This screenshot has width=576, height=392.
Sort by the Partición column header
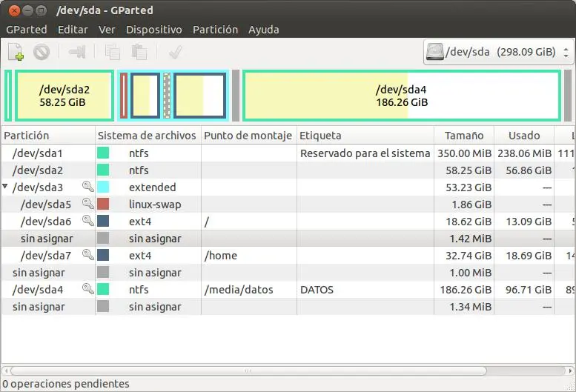[48, 136]
